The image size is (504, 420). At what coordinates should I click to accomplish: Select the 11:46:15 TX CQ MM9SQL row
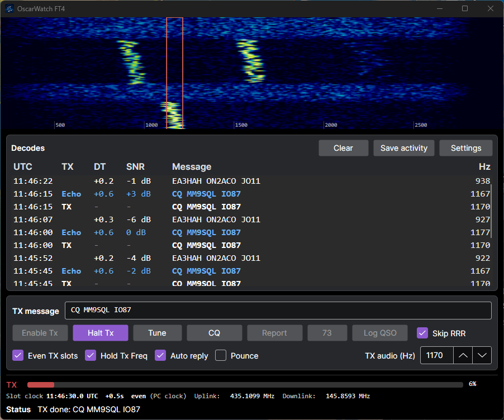pos(251,207)
